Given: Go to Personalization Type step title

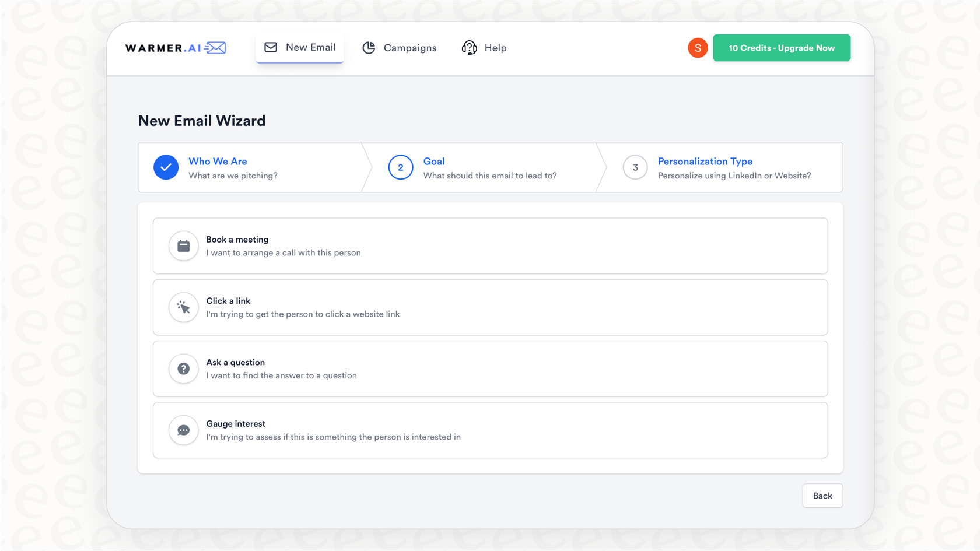Looking at the screenshot, I should tap(705, 162).
